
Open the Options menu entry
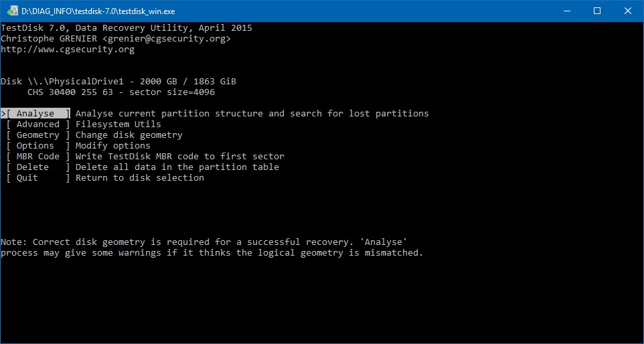click(37, 146)
